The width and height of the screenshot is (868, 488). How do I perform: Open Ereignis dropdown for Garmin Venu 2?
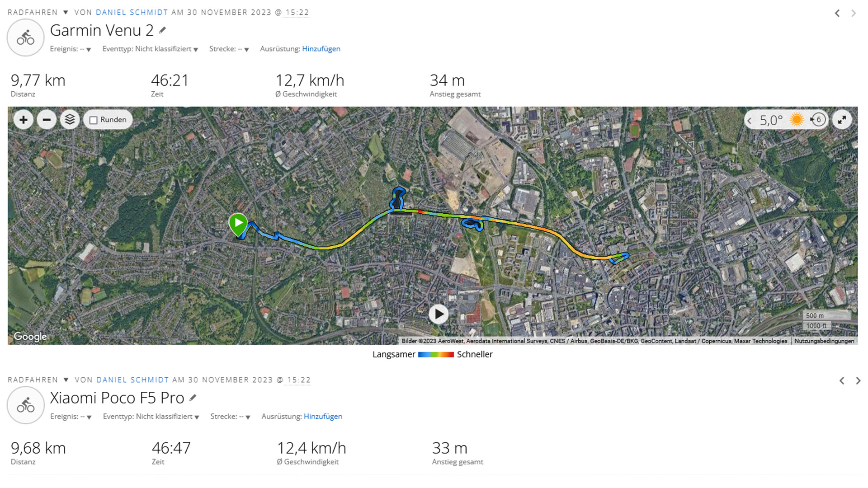pos(89,49)
